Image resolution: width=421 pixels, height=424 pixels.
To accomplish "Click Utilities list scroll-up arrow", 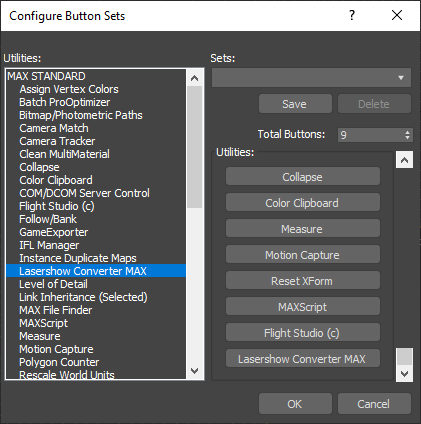I will [x=195, y=78].
